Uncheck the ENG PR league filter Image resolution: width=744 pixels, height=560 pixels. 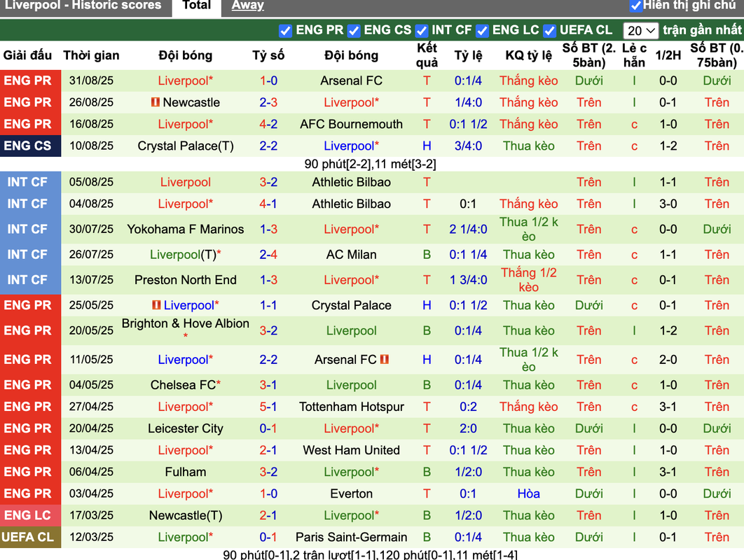[285, 31]
